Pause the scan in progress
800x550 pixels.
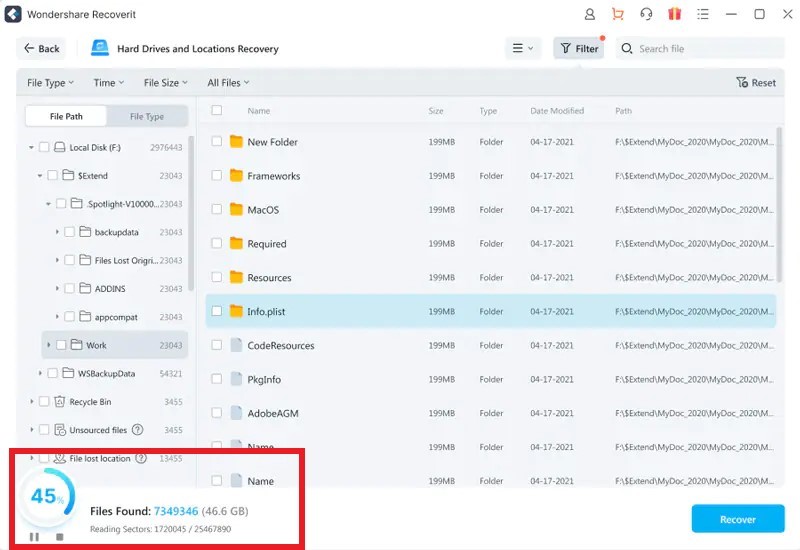tap(34, 537)
